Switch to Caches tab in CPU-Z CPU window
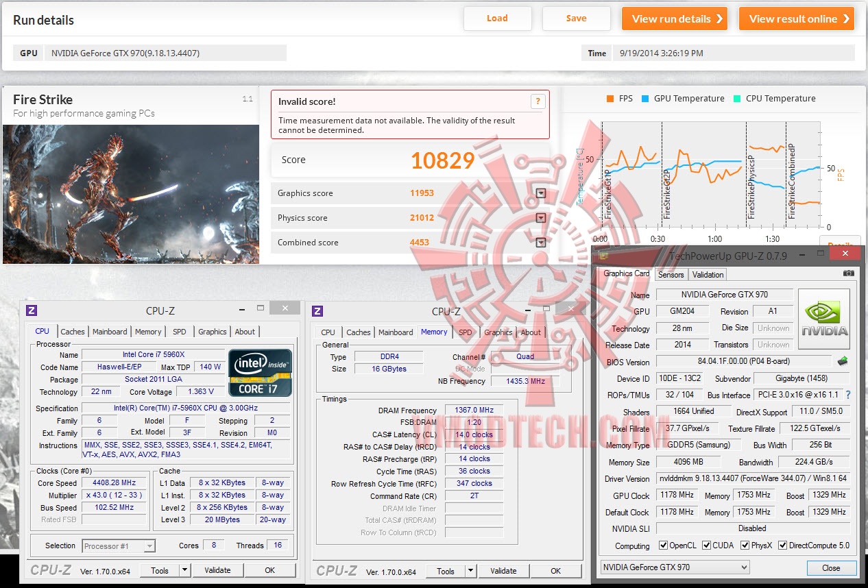 (73, 332)
